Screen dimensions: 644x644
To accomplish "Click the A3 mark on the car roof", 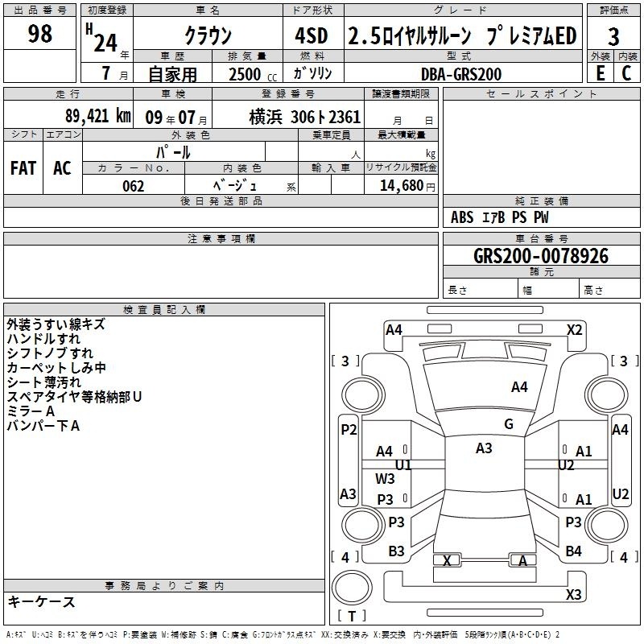I will click(x=484, y=448).
